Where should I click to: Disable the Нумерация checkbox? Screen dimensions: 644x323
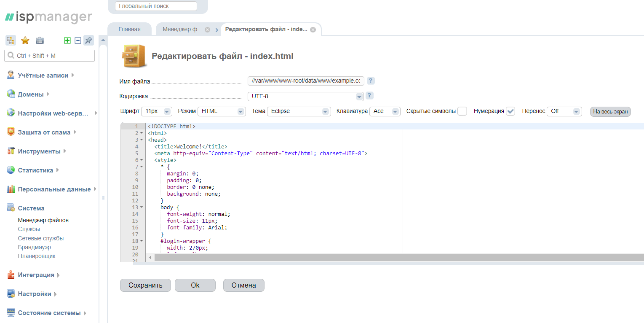[x=510, y=111]
